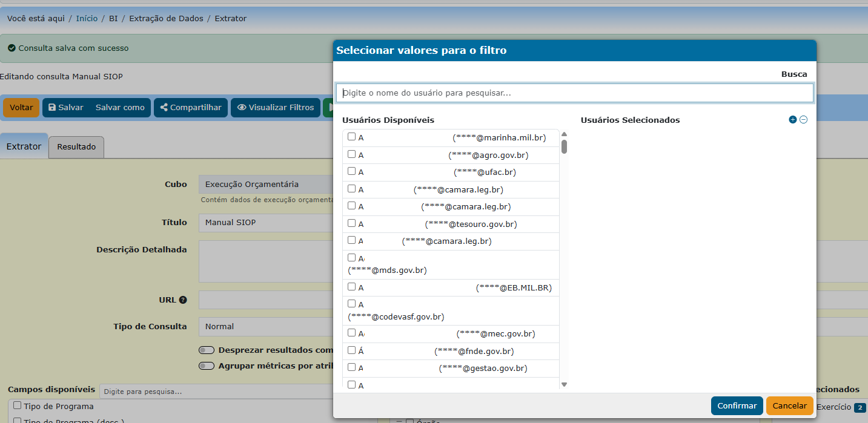
Task: Click the plus icon beside Usuários Selecionados
Action: (792, 120)
